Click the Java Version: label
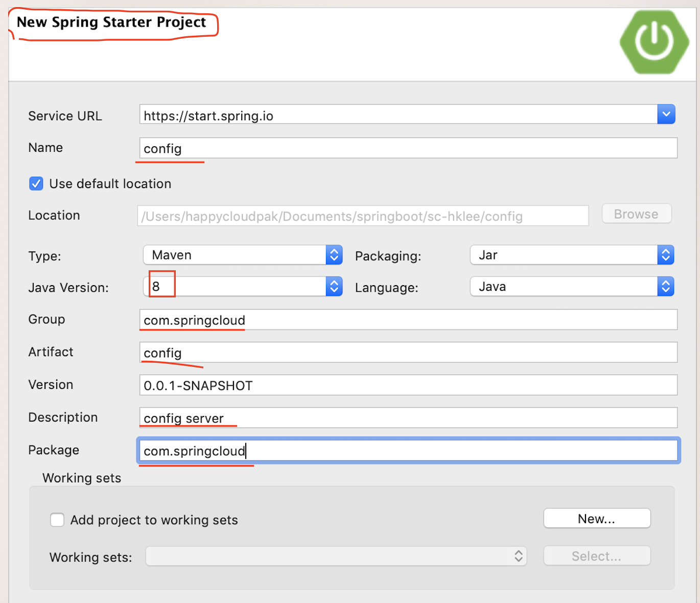This screenshot has height=603, width=700. tap(68, 288)
